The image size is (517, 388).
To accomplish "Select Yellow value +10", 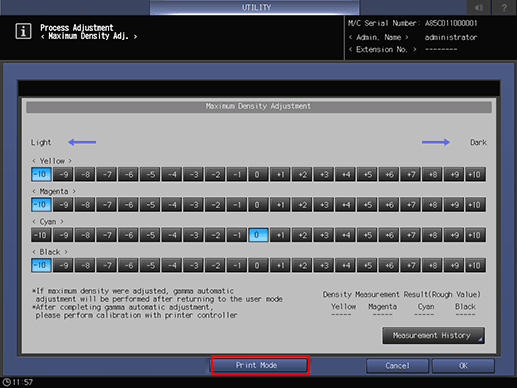I will [x=475, y=174].
